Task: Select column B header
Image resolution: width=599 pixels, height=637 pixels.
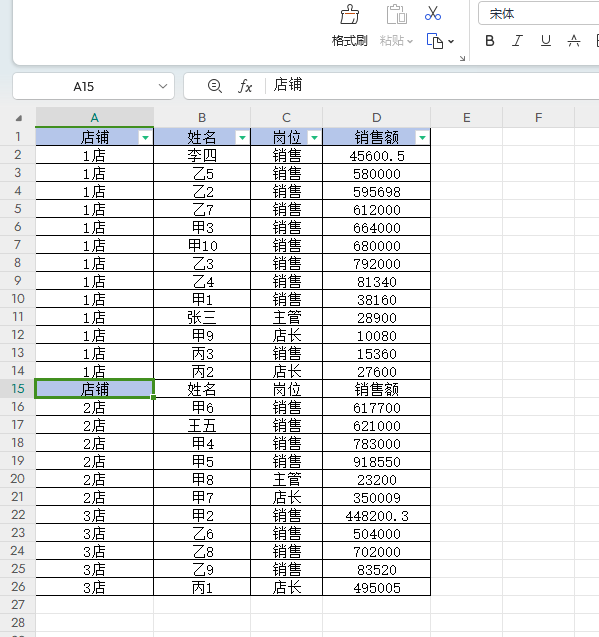Action: click(202, 117)
